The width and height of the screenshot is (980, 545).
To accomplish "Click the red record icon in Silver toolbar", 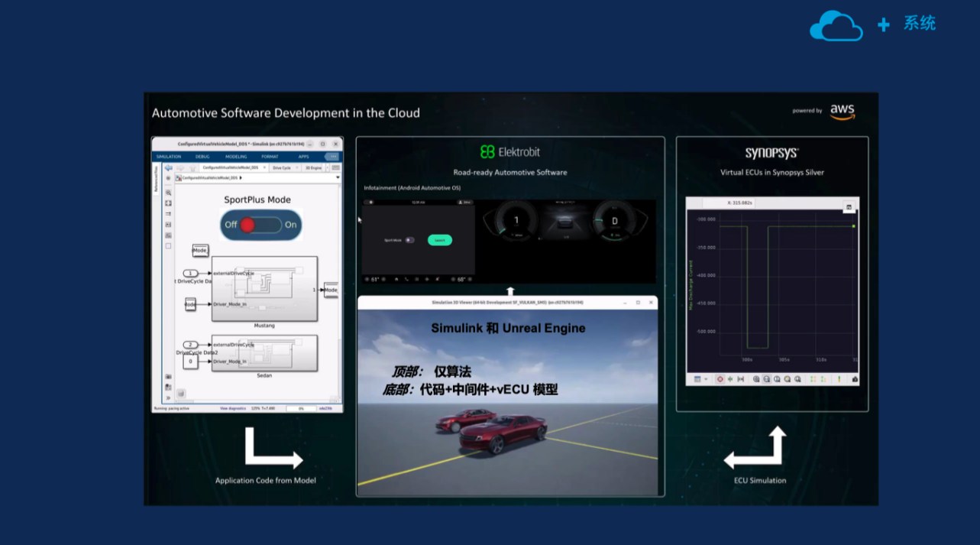I will pyautogui.click(x=720, y=379).
